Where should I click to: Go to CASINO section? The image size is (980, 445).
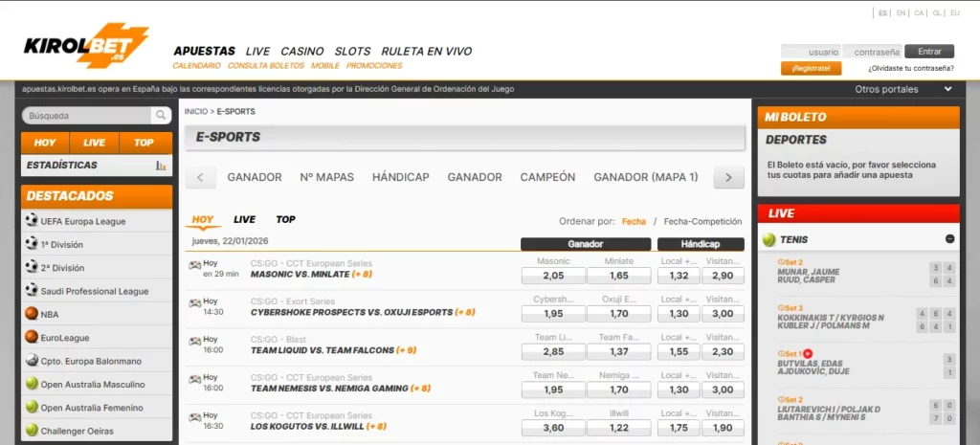tap(301, 52)
